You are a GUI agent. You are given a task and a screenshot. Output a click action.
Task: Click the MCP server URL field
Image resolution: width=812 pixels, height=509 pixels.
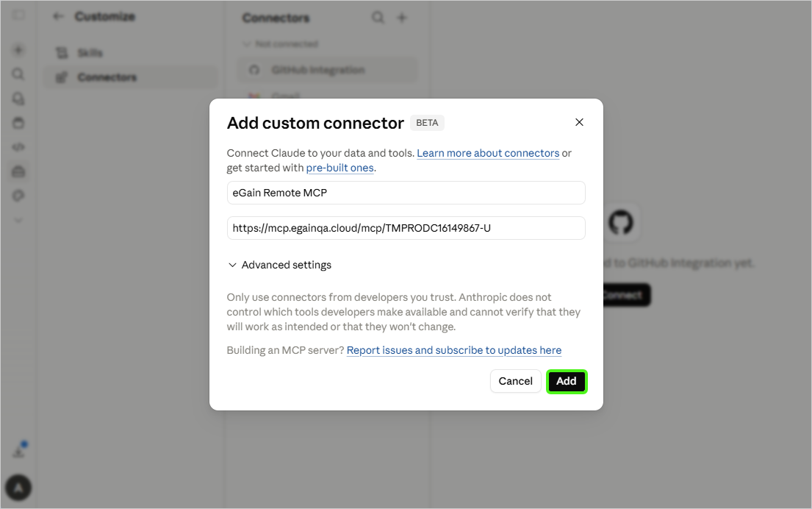[x=406, y=228]
